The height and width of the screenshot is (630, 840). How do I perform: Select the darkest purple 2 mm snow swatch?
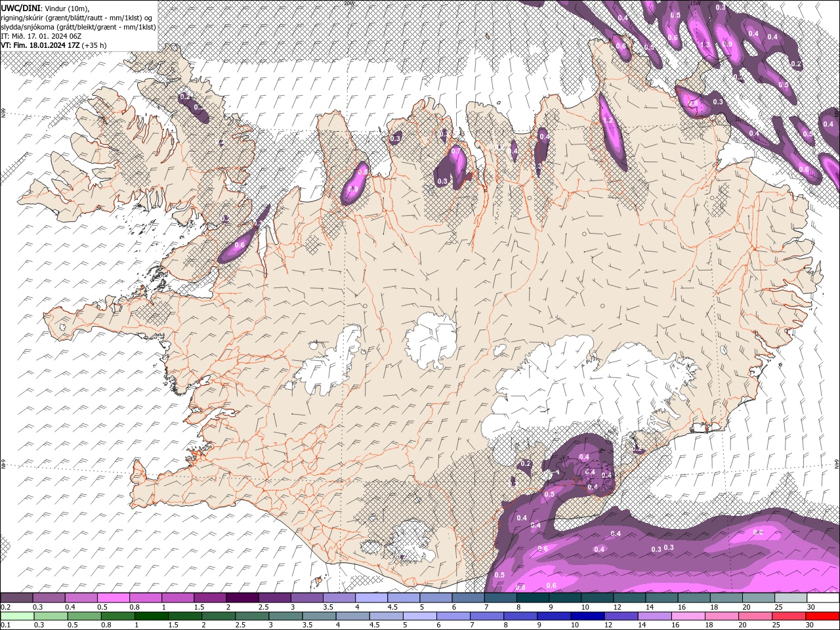241,598
